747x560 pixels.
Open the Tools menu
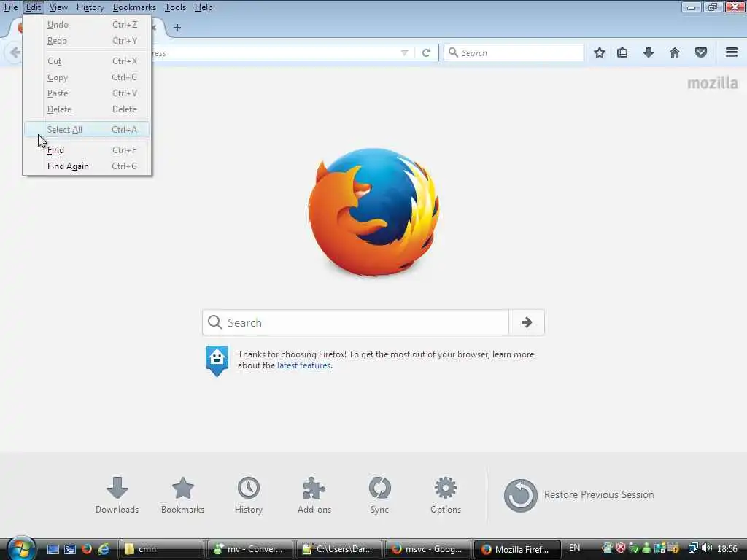[x=175, y=7]
